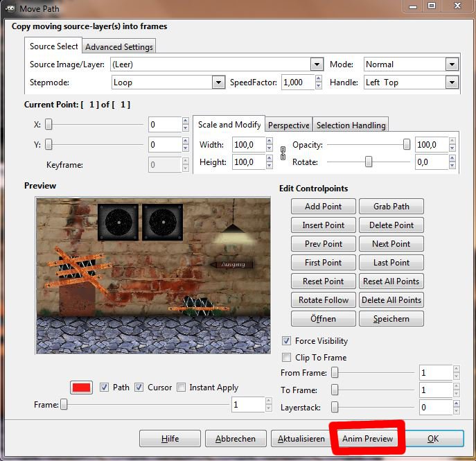The height and width of the screenshot is (461, 476).
Task: Jump to First Point
Action: pos(324,262)
